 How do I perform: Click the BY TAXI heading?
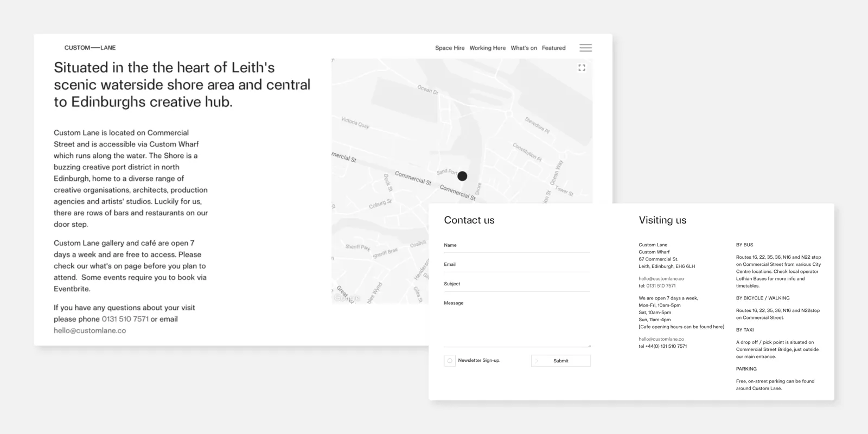(x=745, y=330)
